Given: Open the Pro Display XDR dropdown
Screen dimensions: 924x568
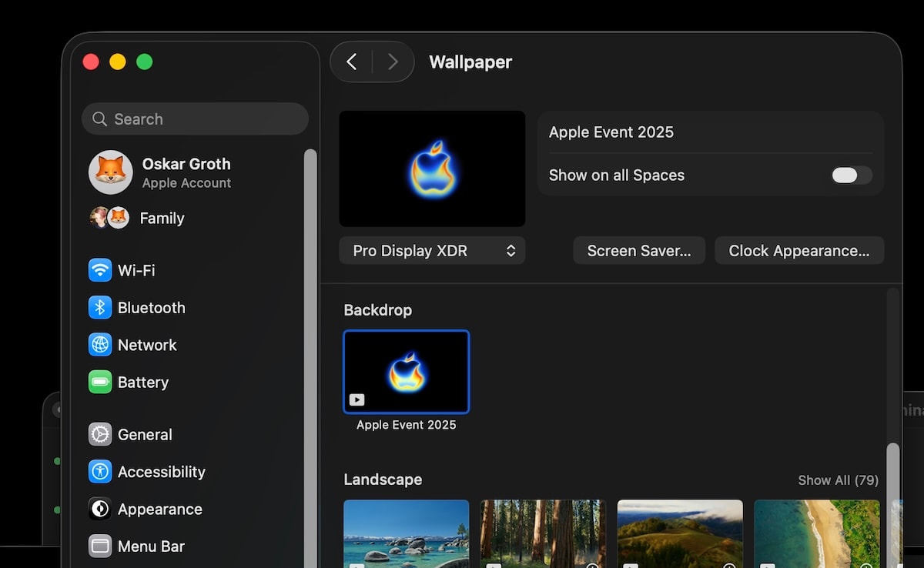Looking at the screenshot, I should coord(432,251).
